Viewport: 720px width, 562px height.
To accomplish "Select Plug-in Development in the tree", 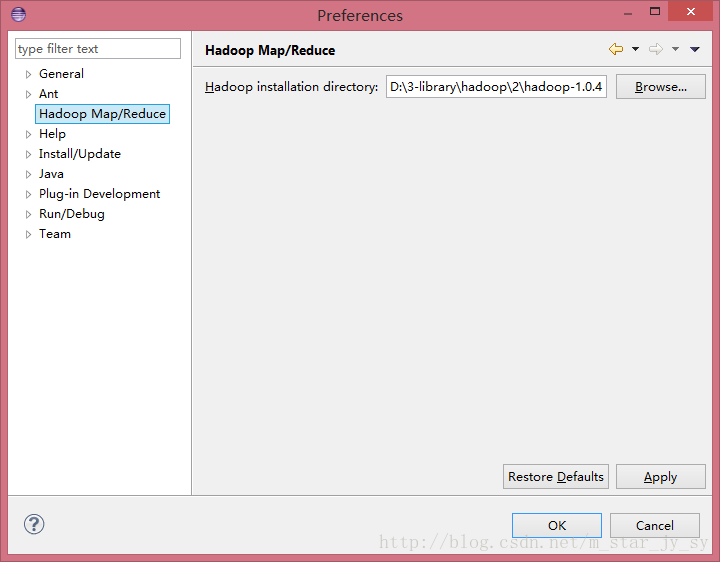I will 99,194.
